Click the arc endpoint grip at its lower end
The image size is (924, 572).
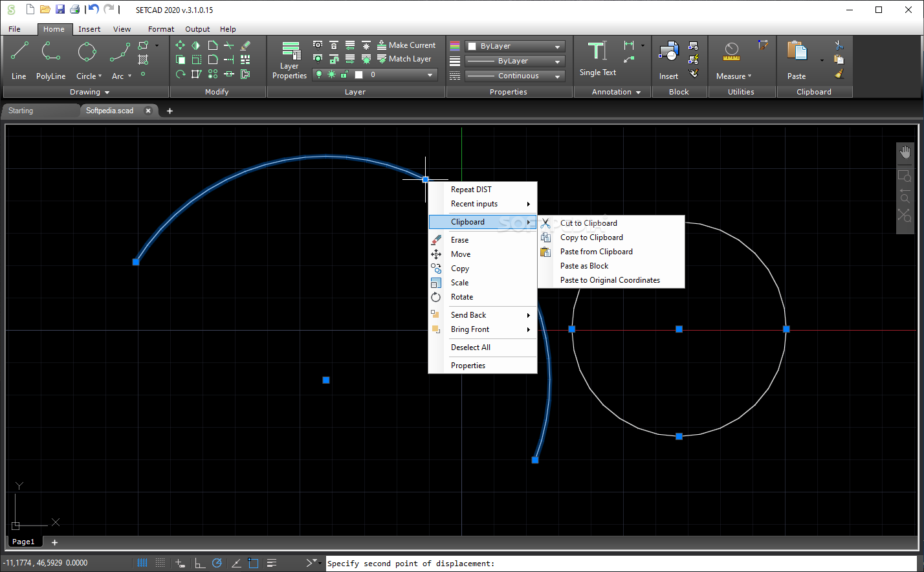535,460
